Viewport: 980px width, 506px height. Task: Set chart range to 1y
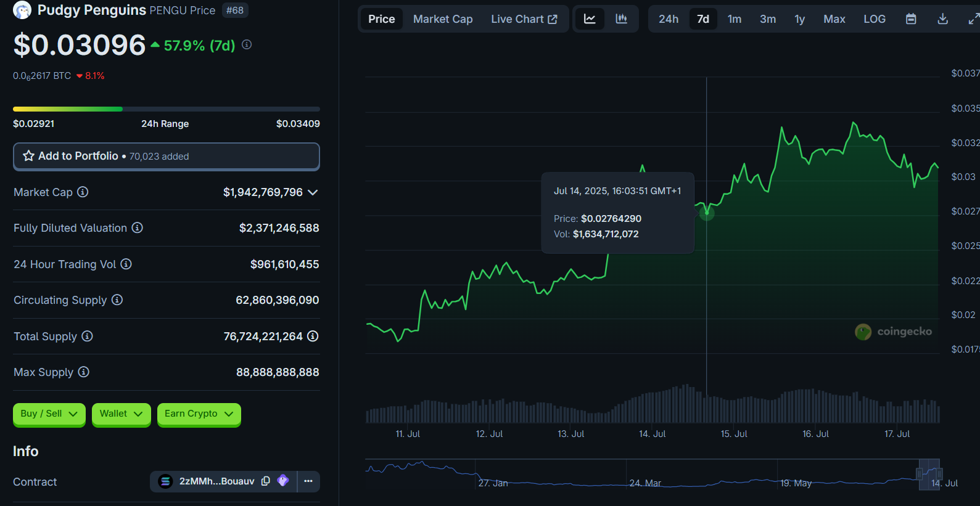click(800, 19)
